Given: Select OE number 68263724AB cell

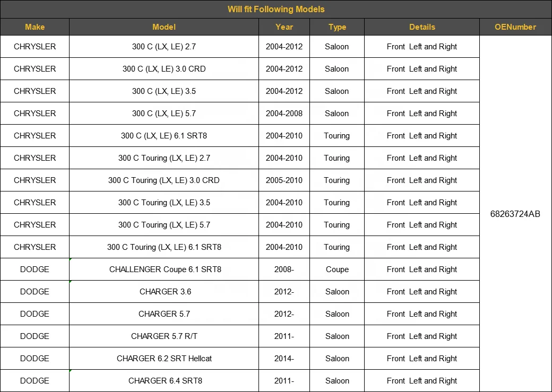Looking at the screenshot, I should point(515,214).
